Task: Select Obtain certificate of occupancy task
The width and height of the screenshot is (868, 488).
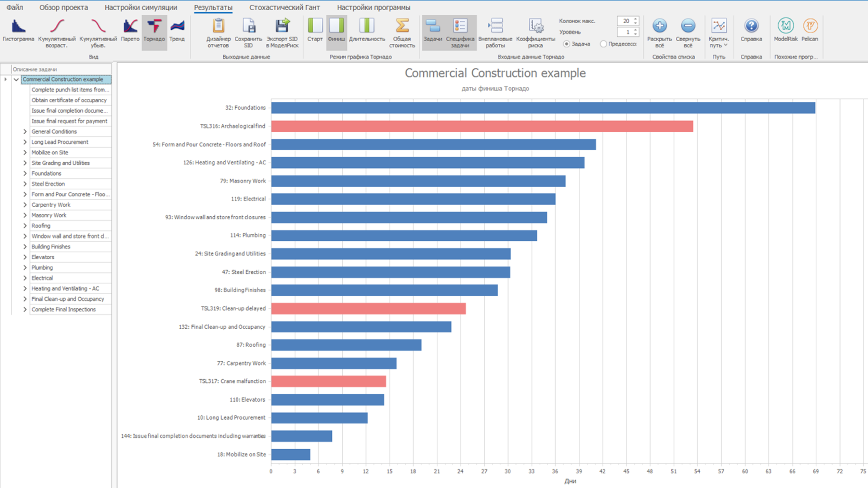Action: pyautogui.click(x=69, y=100)
